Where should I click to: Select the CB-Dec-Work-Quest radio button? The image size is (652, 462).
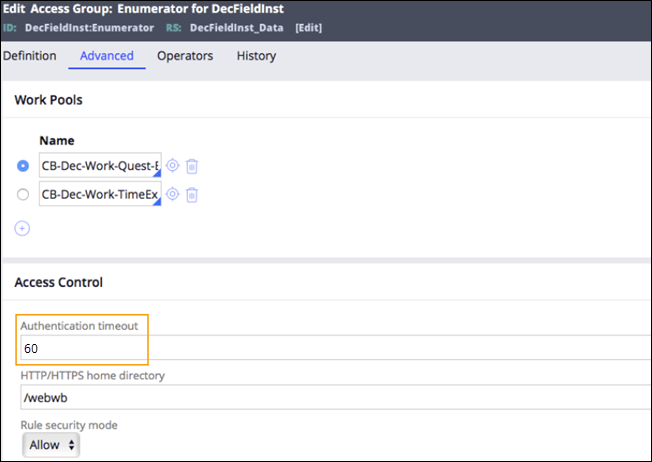click(23, 166)
